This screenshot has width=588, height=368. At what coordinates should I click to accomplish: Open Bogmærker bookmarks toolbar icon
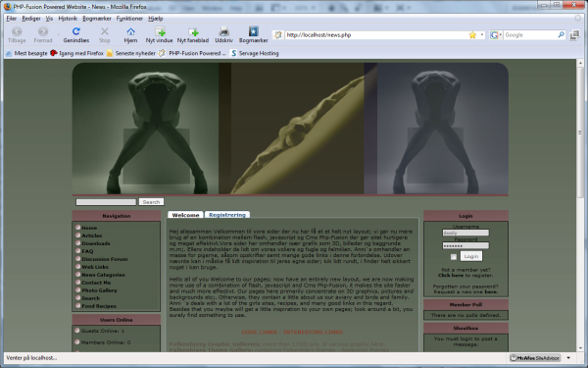[254, 31]
